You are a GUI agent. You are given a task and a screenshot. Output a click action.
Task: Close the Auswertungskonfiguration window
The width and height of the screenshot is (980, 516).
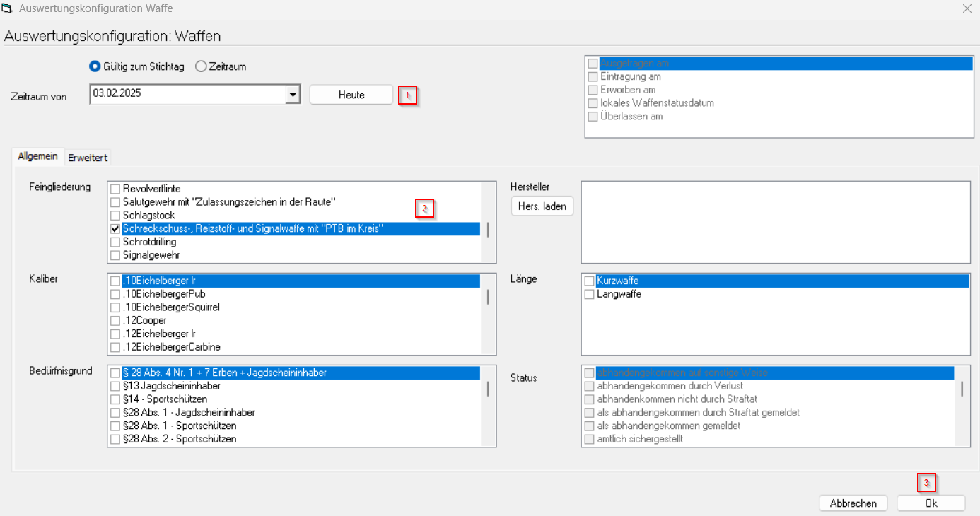967,9
